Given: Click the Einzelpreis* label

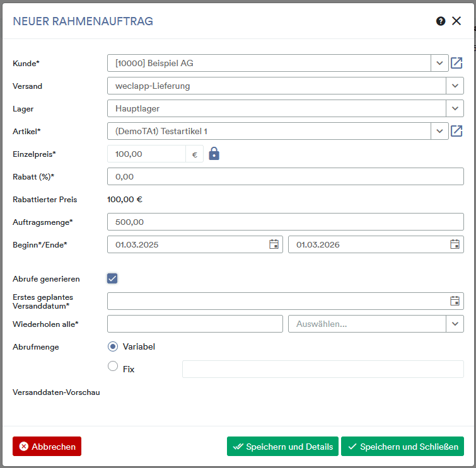Looking at the screenshot, I should click(34, 154).
